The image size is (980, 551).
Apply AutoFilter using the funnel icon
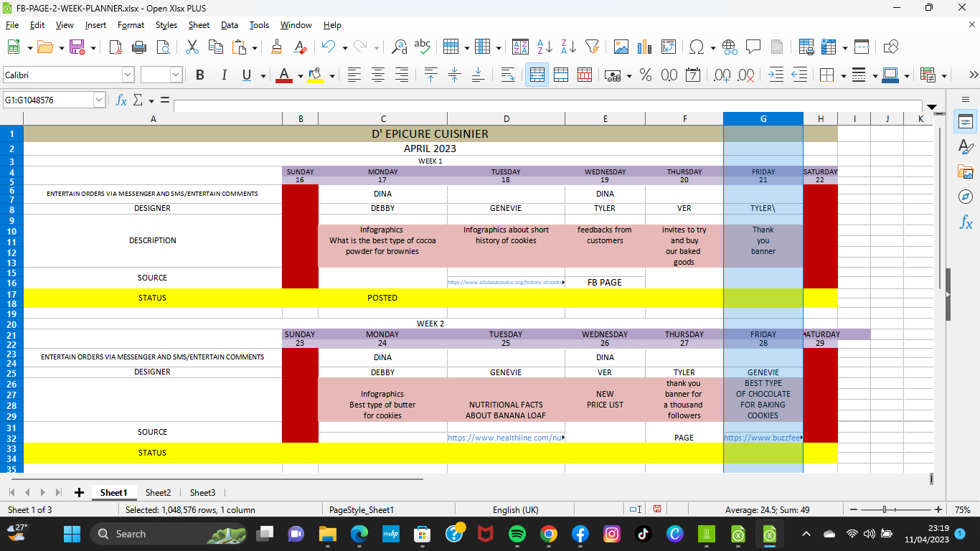[592, 47]
